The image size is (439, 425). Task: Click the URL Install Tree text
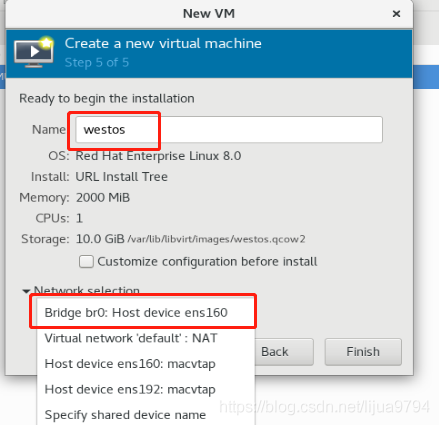pos(121,177)
